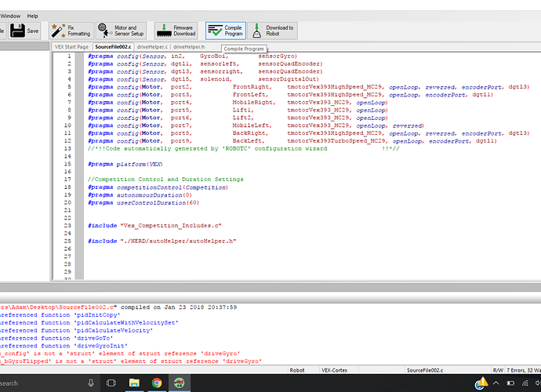Click the Firmware Download icon
Image resolution: width=541 pixels, height=392 pixels.
(x=164, y=31)
